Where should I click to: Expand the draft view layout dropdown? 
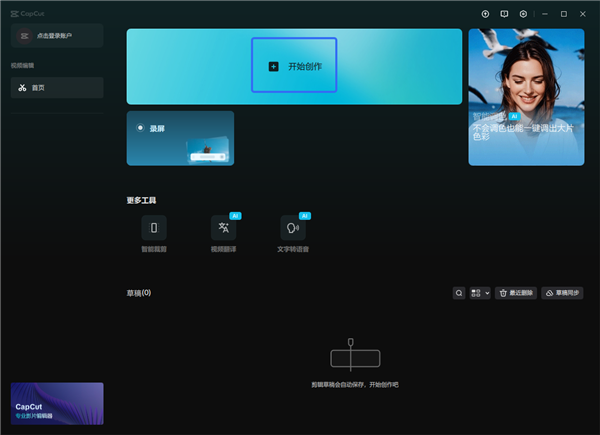tap(480, 293)
